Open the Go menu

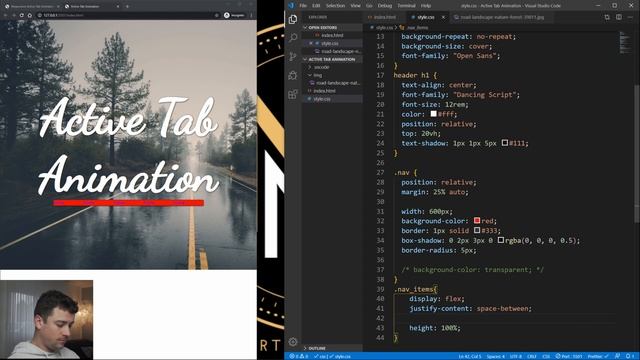click(369, 6)
